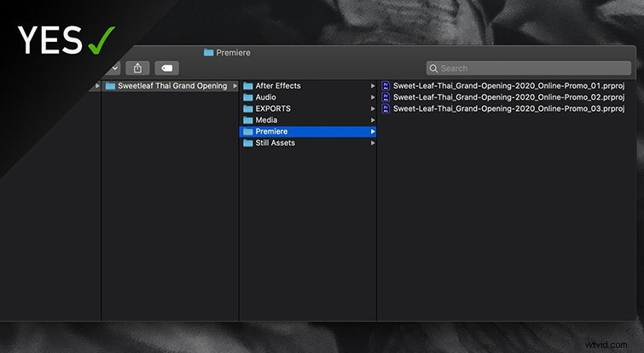The image size is (644, 353).
Task: Click the folder proxy icon in title bar
Action: point(209,53)
